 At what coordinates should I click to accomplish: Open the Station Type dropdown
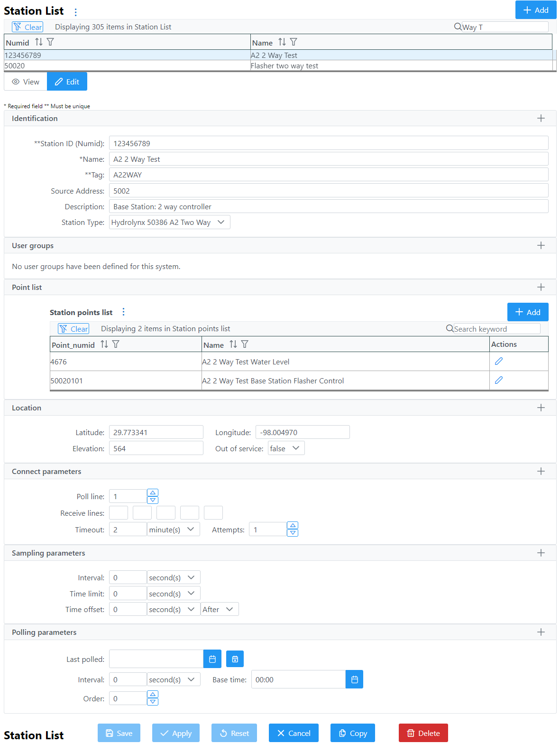click(x=169, y=222)
